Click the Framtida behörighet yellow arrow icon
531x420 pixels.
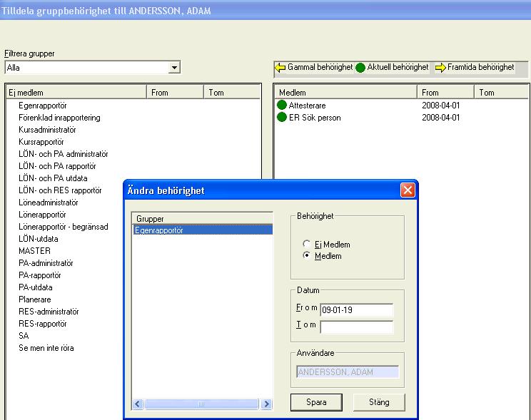(440, 68)
